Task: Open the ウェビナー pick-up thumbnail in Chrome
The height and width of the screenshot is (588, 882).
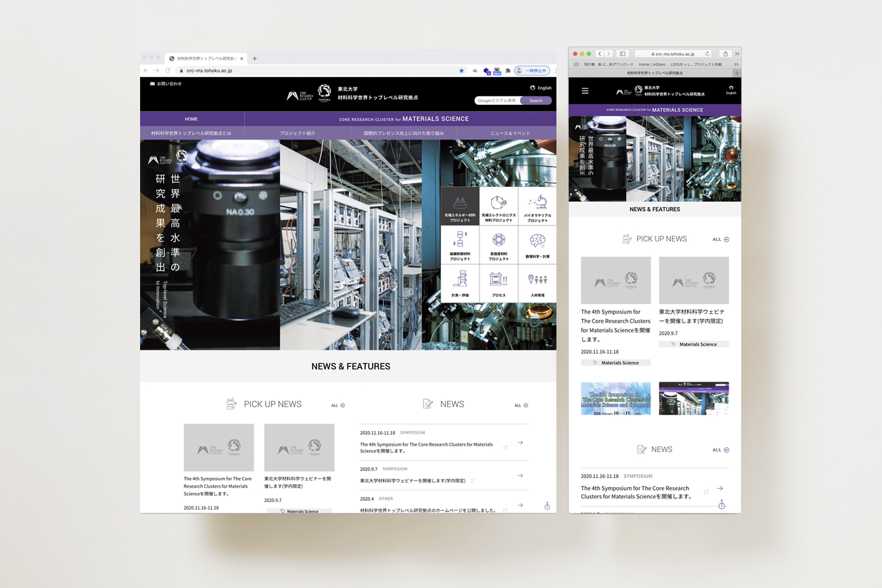Action: point(299,447)
